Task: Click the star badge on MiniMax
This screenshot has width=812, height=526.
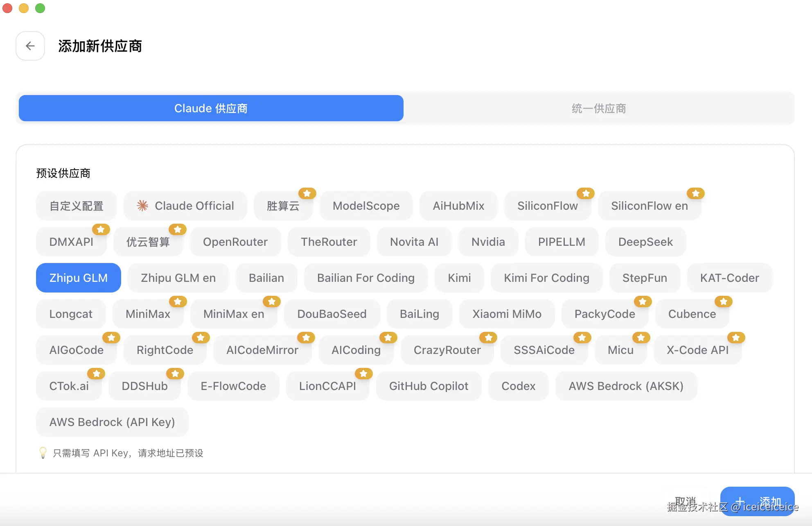Action: [x=178, y=301]
